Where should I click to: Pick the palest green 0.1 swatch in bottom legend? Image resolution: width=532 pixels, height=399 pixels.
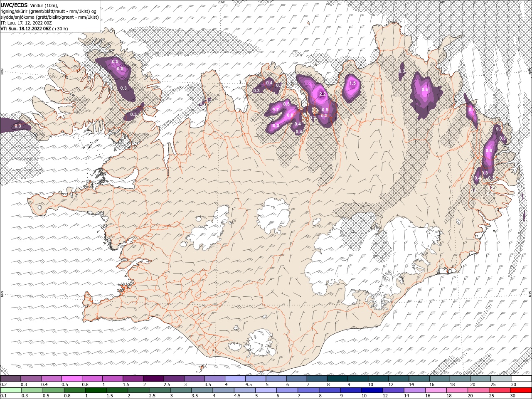[x=11, y=390]
